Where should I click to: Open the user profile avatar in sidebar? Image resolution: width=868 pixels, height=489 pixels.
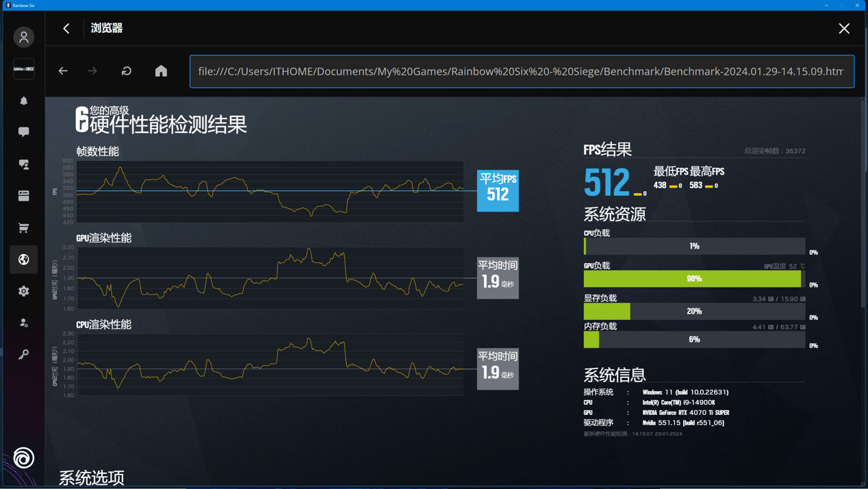click(24, 37)
